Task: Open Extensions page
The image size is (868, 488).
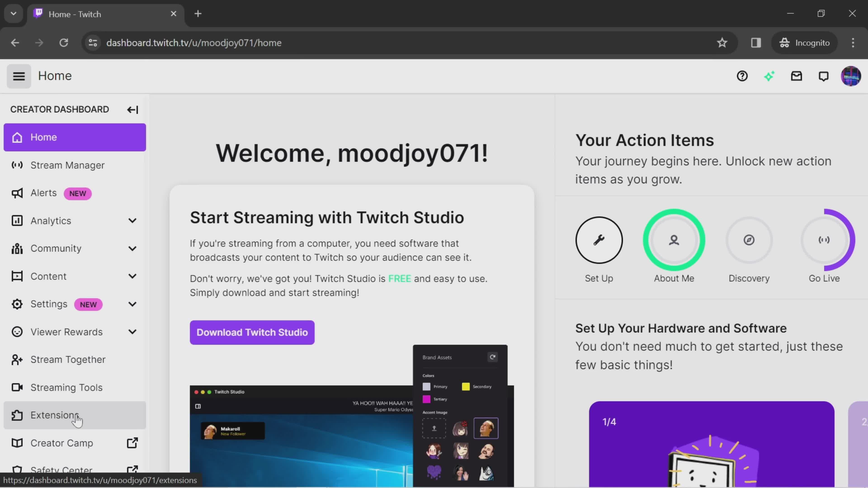Action: coord(74,415)
